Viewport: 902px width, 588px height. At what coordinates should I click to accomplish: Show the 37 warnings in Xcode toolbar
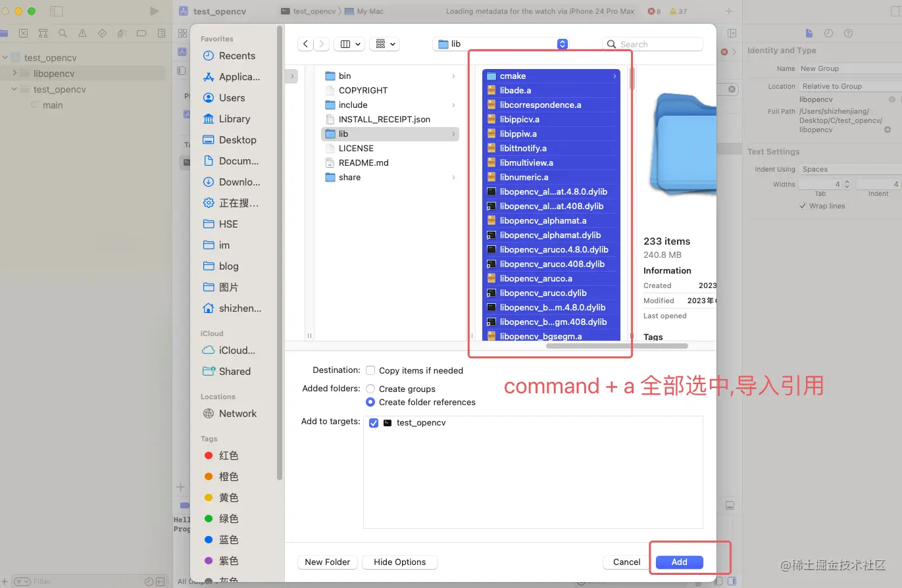678,11
